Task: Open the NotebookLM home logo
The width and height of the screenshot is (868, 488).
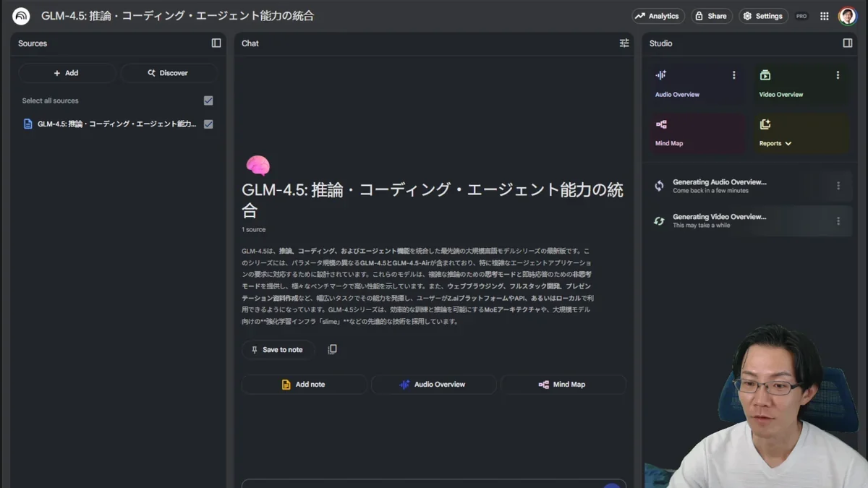Action: click(x=21, y=16)
